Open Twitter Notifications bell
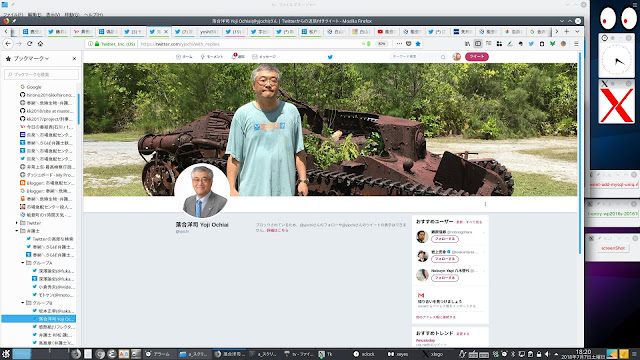 tap(238, 57)
